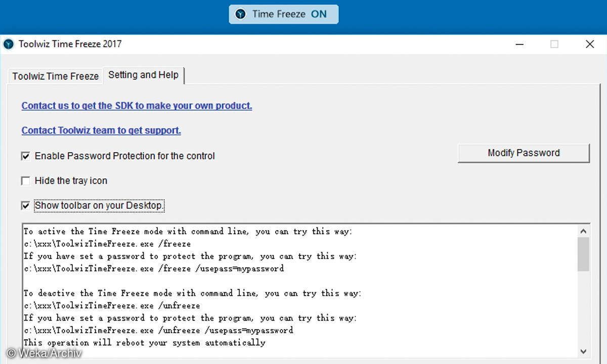Follow the Contact Toolwiz team support link

(101, 130)
